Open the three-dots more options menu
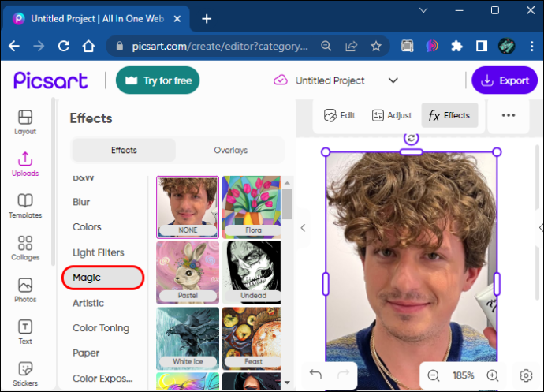 click(x=509, y=115)
